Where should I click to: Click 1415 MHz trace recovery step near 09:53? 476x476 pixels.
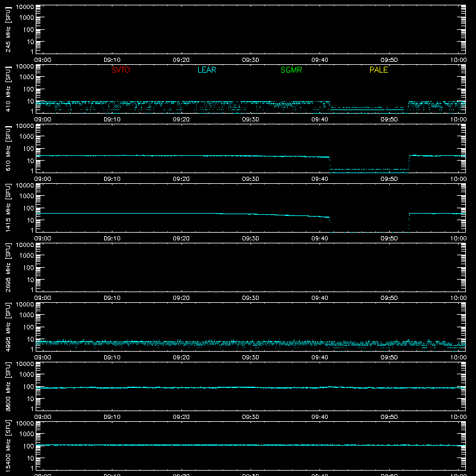(x=409, y=221)
